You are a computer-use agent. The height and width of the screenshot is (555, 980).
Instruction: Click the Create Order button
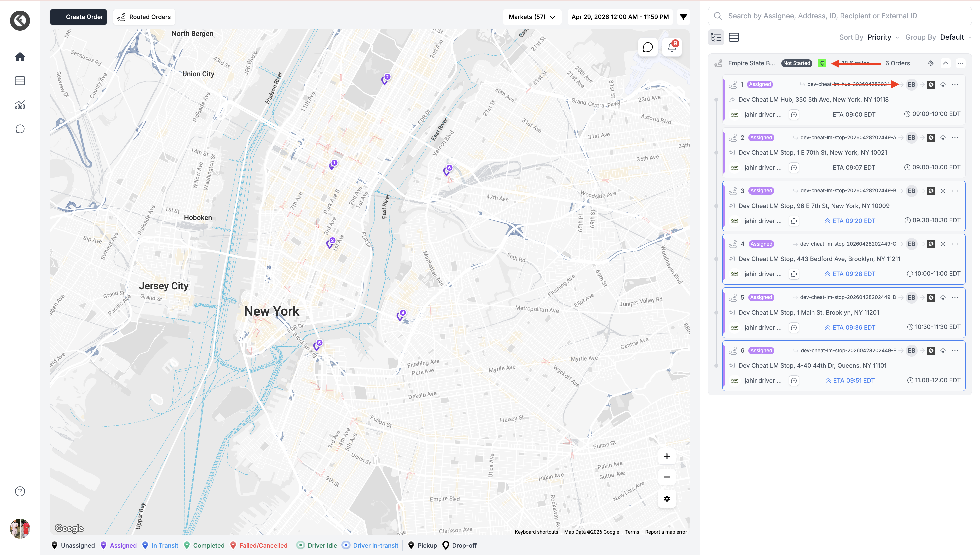pos(78,17)
